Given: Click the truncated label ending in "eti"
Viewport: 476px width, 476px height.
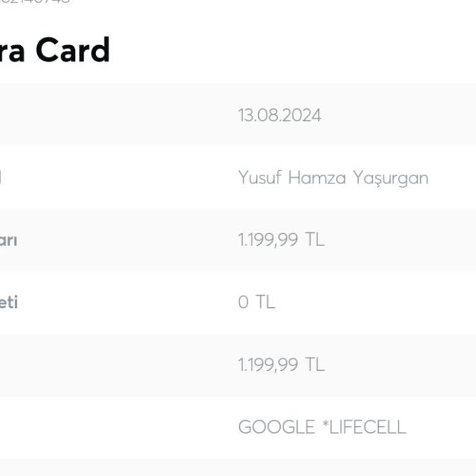Looking at the screenshot, I should click(x=8, y=302).
